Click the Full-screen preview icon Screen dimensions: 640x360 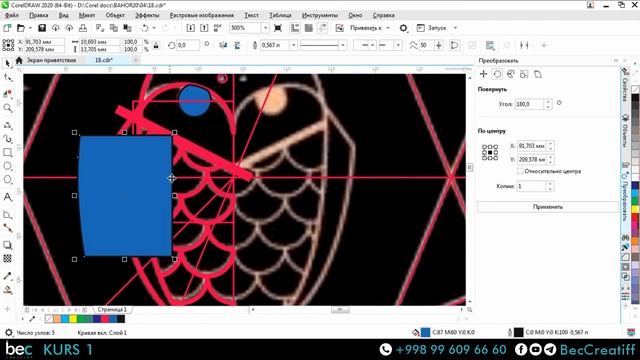click(x=278, y=28)
